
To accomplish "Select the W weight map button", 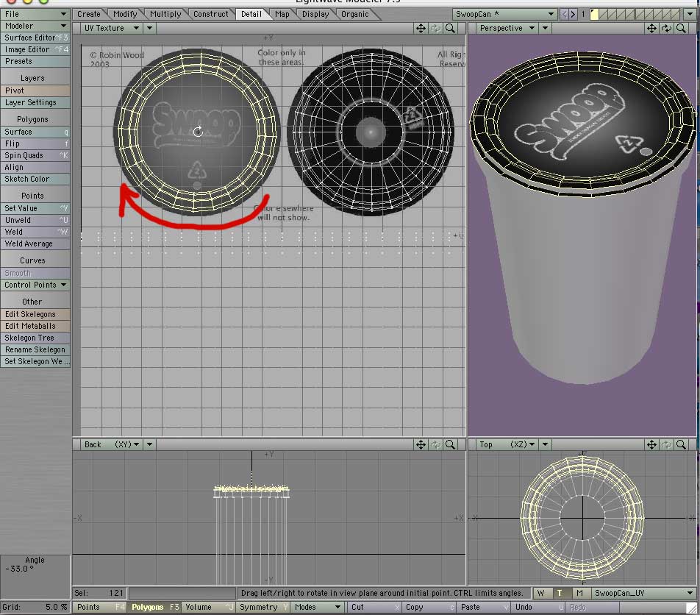I will (541, 593).
